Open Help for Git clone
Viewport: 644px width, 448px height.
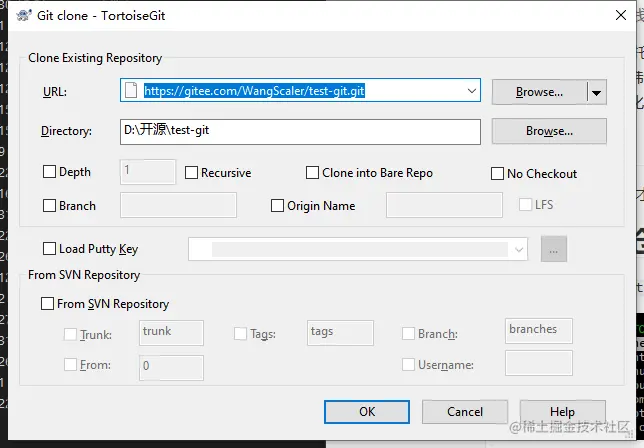coord(562,411)
